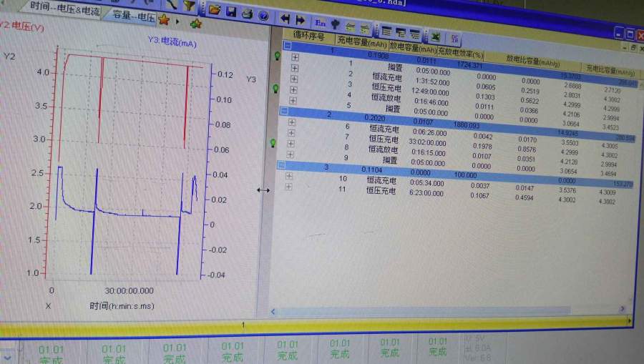The width and height of the screenshot is (644, 364).
Task: Open the small arrow next to orange star
Action: pyautogui.click(x=177, y=21)
